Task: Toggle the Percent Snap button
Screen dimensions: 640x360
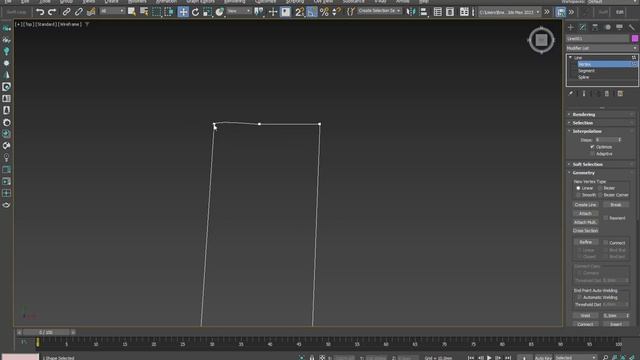Action: pyautogui.click(x=324, y=12)
